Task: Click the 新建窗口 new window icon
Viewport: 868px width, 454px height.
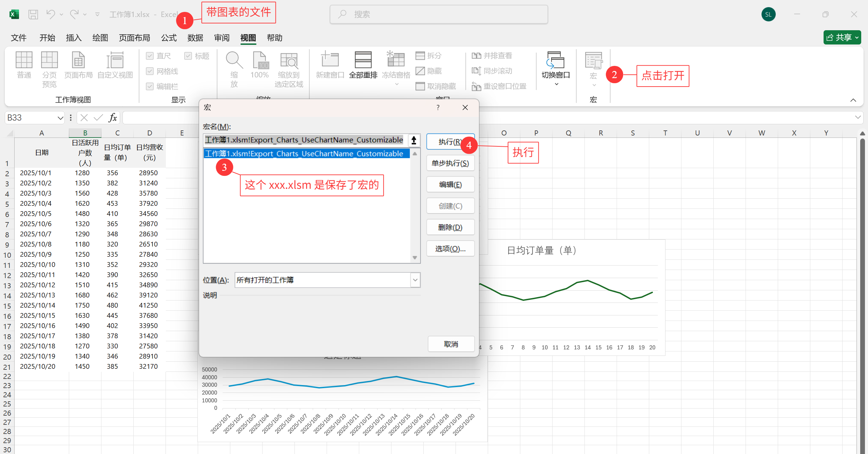Action: pos(330,60)
